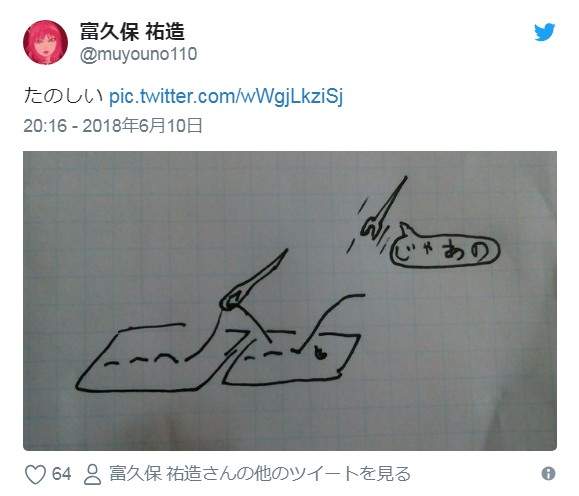Click the 64 likes count
Image resolution: width=579 pixels, height=496 pixels.
point(61,474)
